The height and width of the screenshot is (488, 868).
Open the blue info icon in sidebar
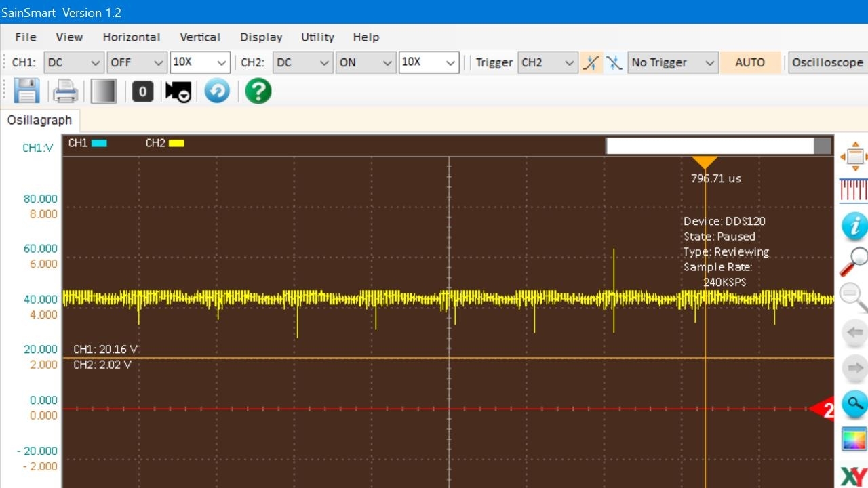pos(854,226)
